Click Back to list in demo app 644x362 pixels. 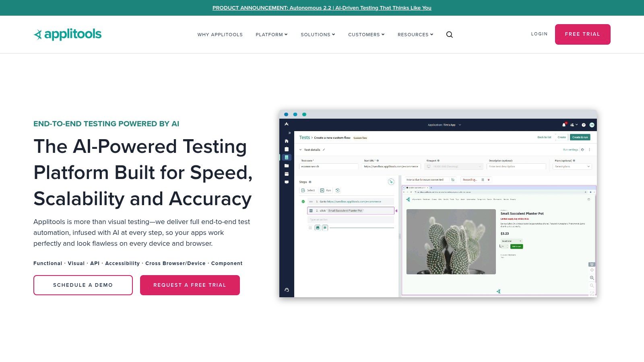pos(544,137)
